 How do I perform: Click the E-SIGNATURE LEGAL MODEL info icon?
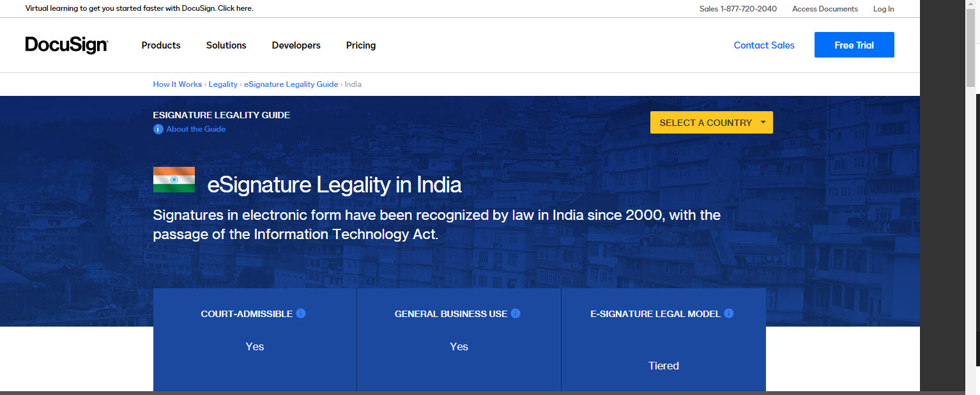point(728,313)
